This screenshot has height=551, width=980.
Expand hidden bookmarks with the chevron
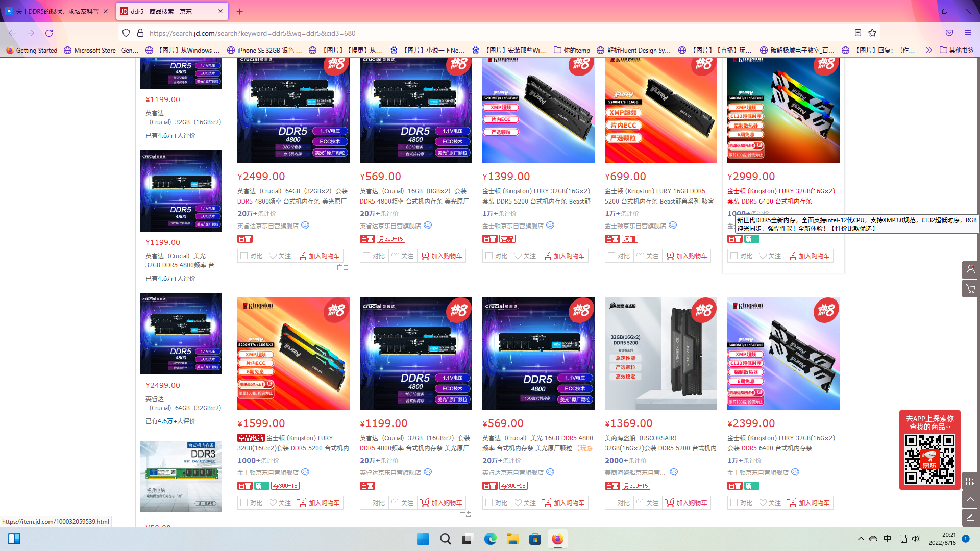928,50
